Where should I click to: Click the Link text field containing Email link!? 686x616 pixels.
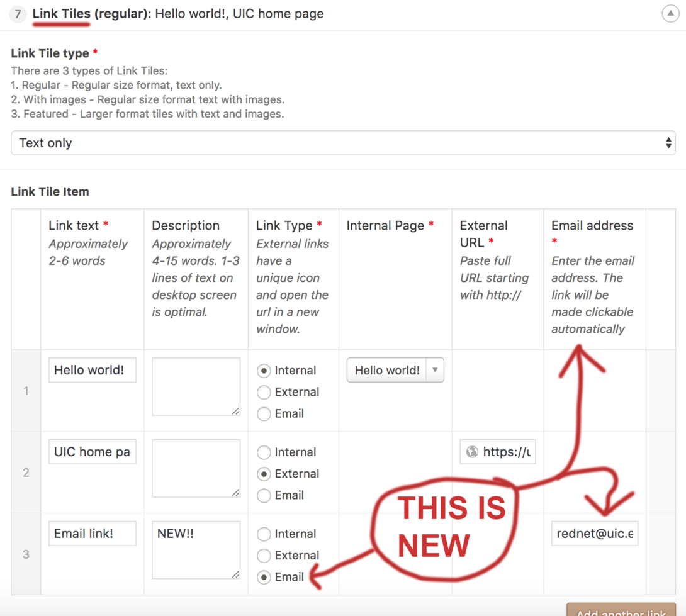click(92, 533)
